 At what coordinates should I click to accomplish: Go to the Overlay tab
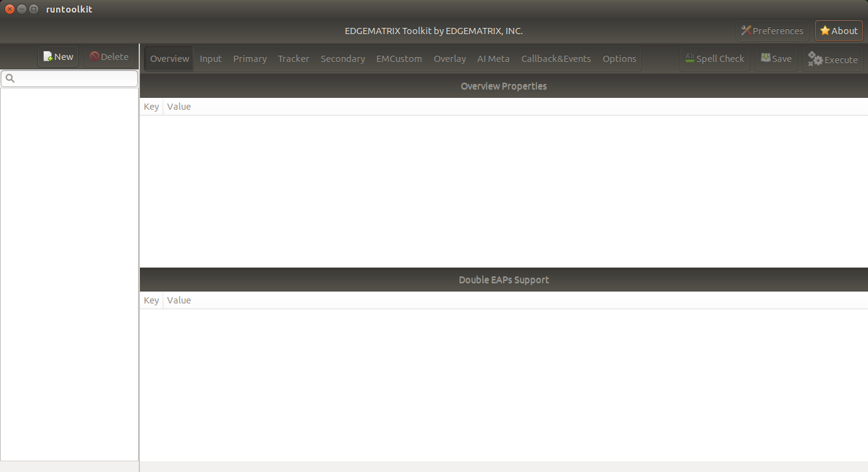pyautogui.click(x=449, y=59)
